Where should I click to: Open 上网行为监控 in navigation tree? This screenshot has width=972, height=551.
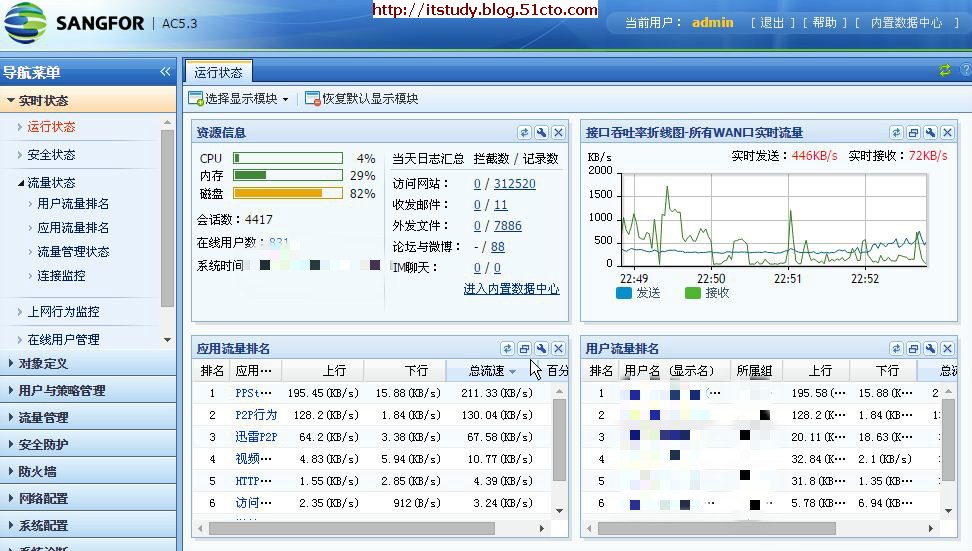coord(63,312)
